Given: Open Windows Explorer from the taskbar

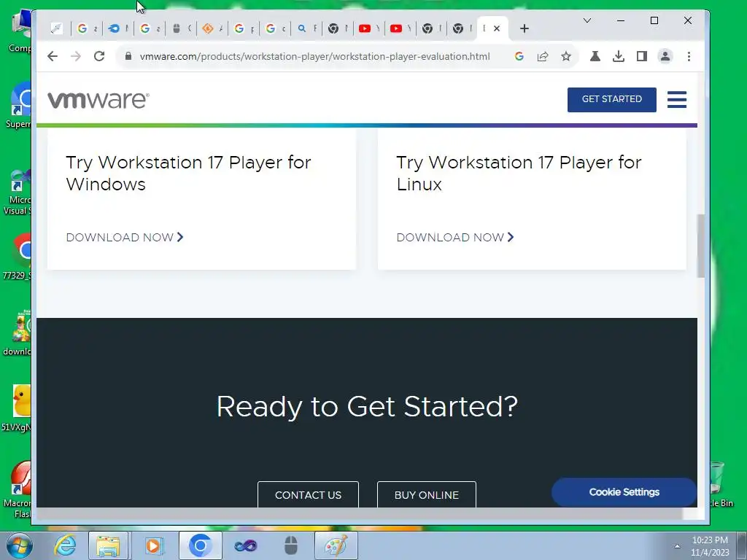Looking at the screenshot, I should pyautogui.click(x=108, y=545).
